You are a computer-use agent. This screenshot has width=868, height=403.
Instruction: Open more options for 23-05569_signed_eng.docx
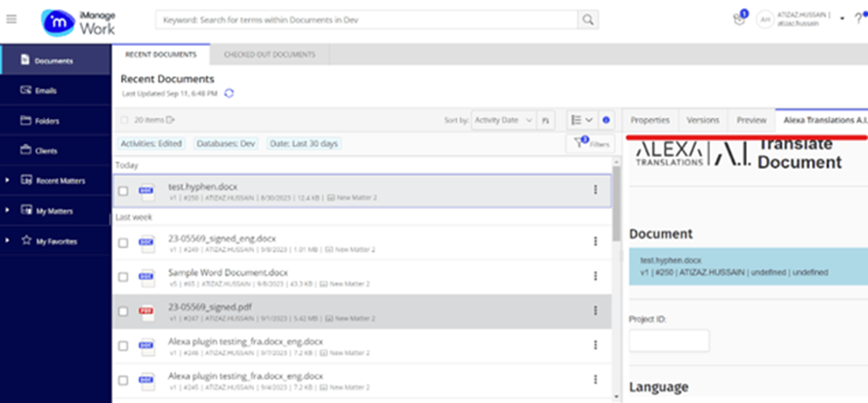point(596,241)
